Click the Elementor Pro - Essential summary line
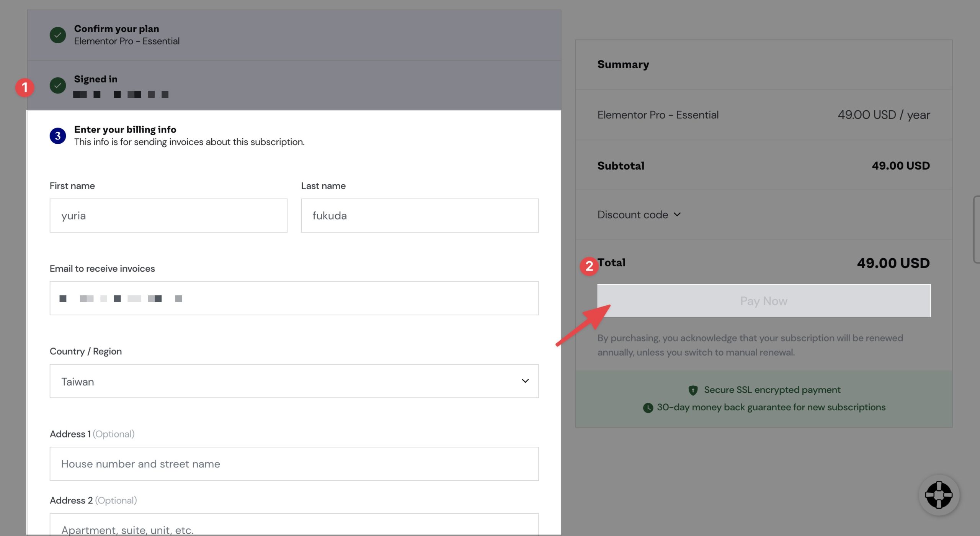This screenshot has height=536, width=980. coord(764,115)
